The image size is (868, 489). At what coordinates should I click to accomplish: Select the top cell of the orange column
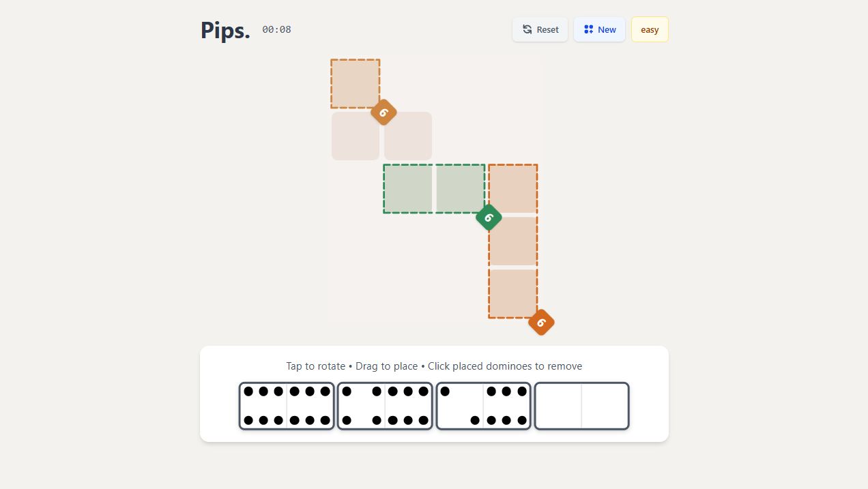pyautogui.click(x=513, y=189)
